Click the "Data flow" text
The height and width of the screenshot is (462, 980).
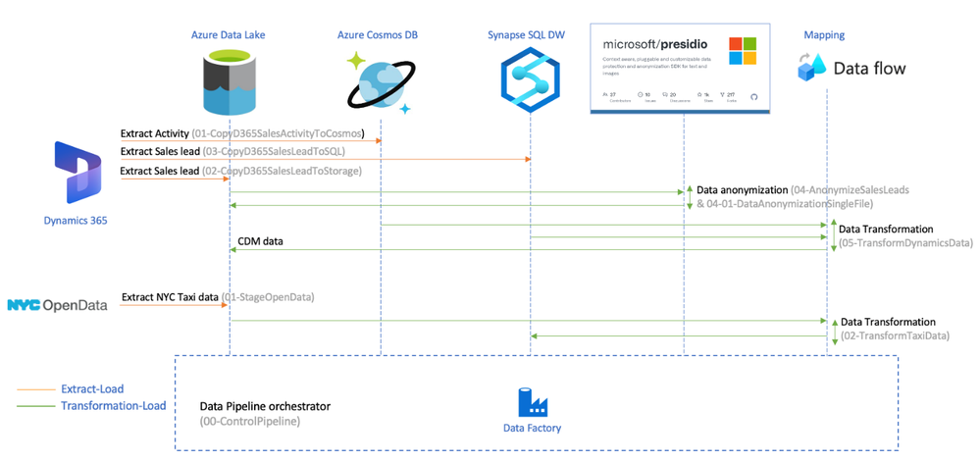pos(869,68)
